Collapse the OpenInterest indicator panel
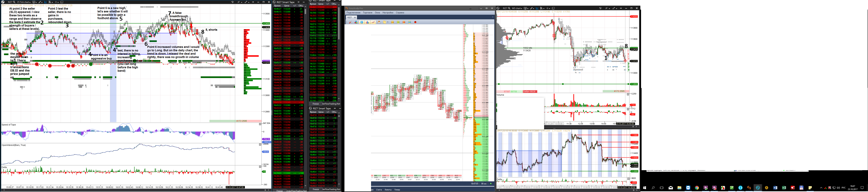 260,145
